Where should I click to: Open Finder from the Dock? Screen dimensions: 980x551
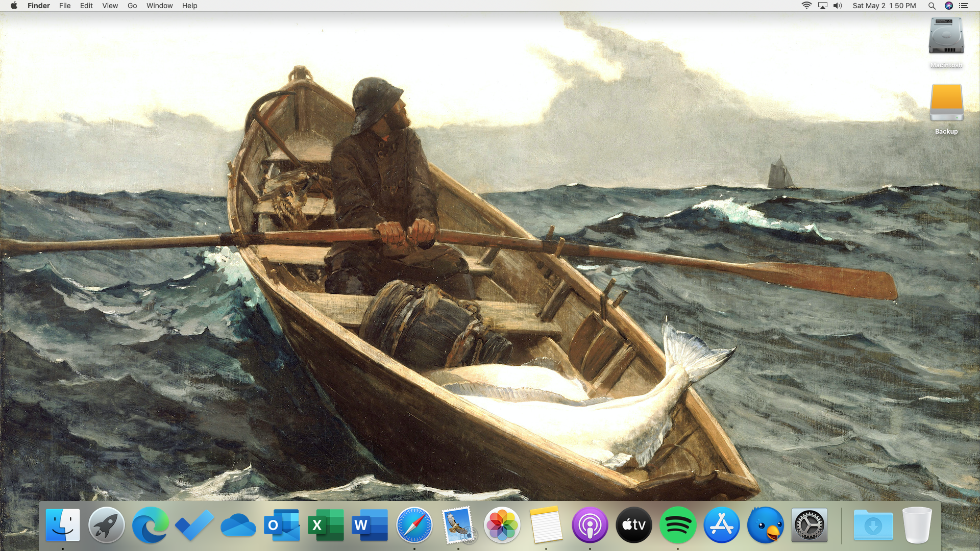tap(63, 525)
